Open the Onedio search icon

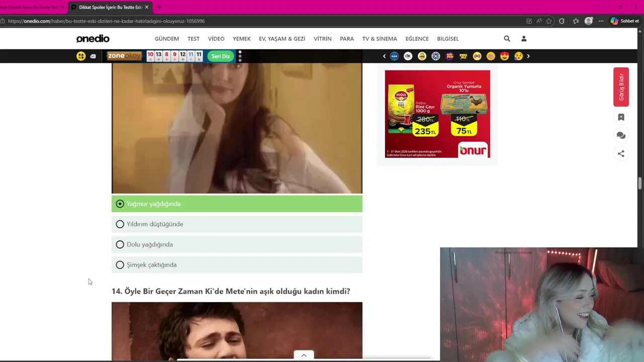coord(507,39)
